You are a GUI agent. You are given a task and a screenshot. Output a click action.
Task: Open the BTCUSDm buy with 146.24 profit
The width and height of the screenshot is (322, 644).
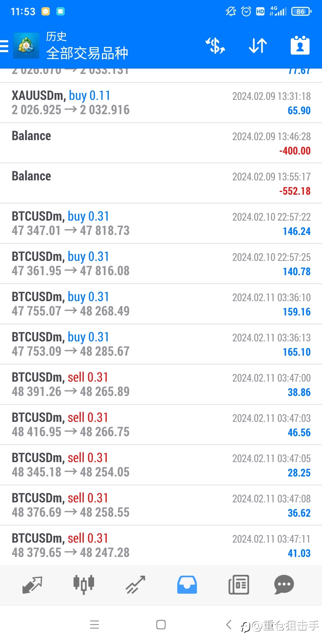click(x=161, y=223)
